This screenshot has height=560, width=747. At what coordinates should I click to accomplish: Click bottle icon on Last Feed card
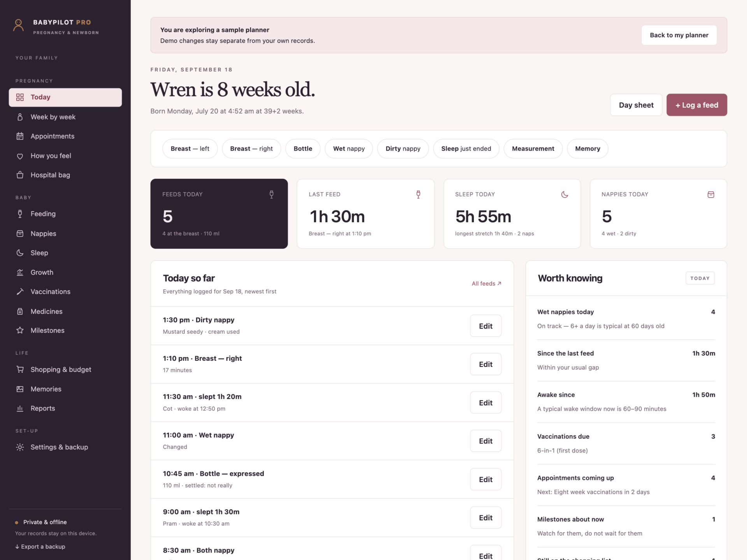pos(418,194)
